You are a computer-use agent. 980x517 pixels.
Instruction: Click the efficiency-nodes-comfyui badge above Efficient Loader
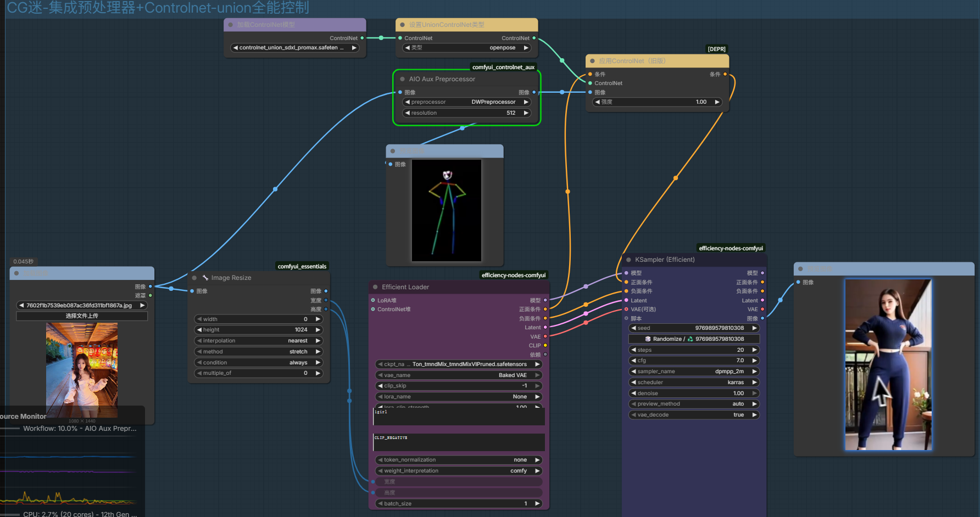[x=514, y=276]
